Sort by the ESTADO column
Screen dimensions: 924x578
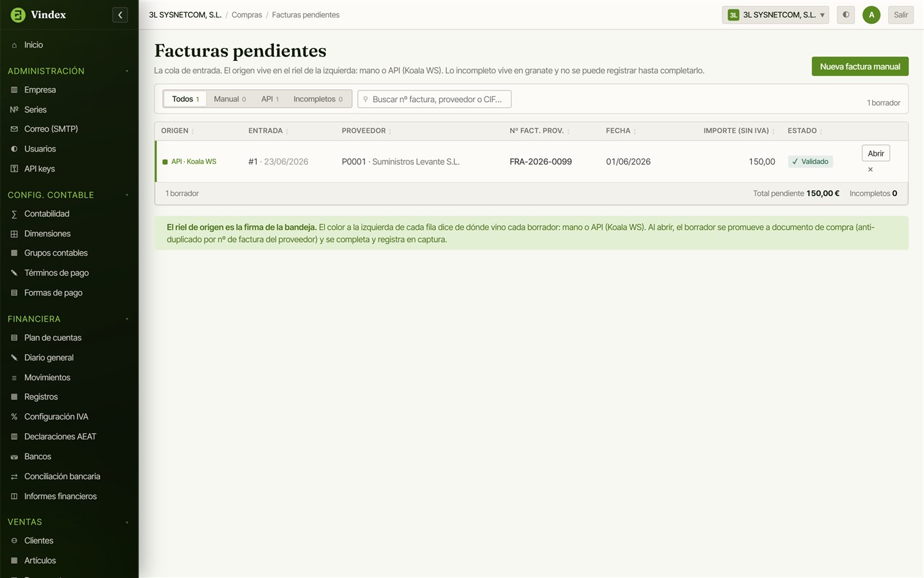(x=805, y=131)
